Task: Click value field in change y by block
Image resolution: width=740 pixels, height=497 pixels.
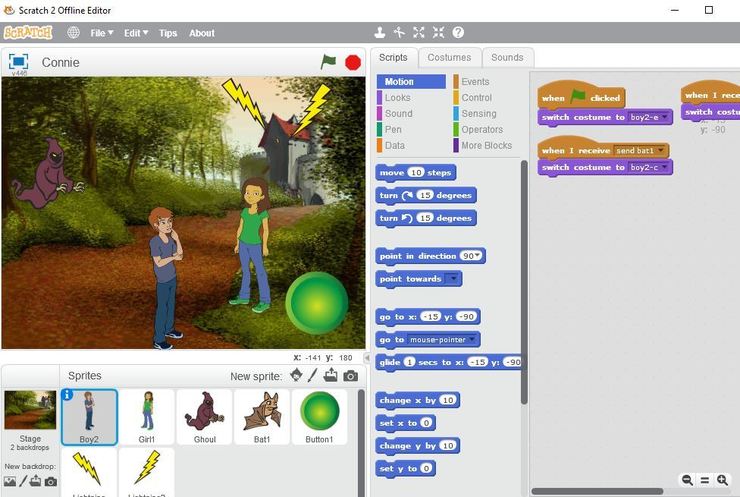Action: point(447,446)
